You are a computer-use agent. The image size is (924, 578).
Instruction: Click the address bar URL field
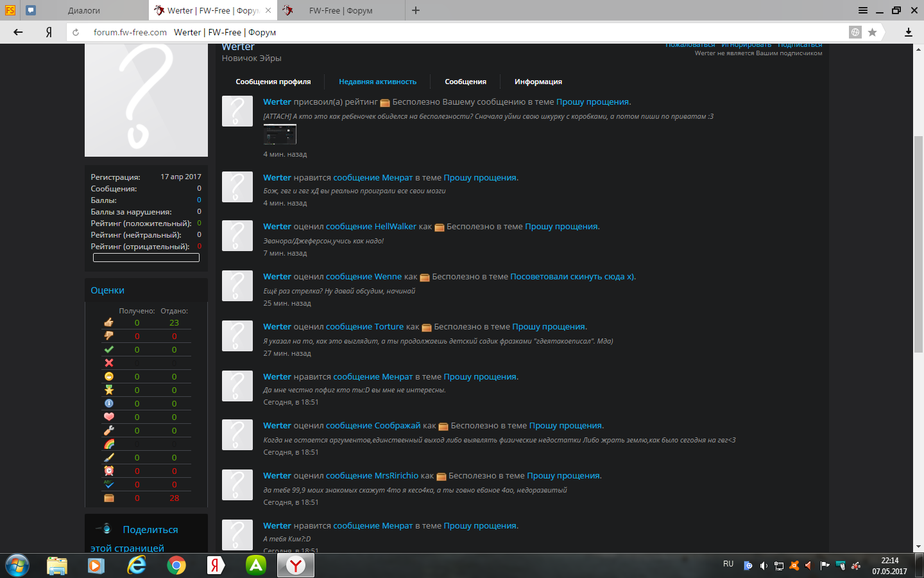click(x=449, y=32)
